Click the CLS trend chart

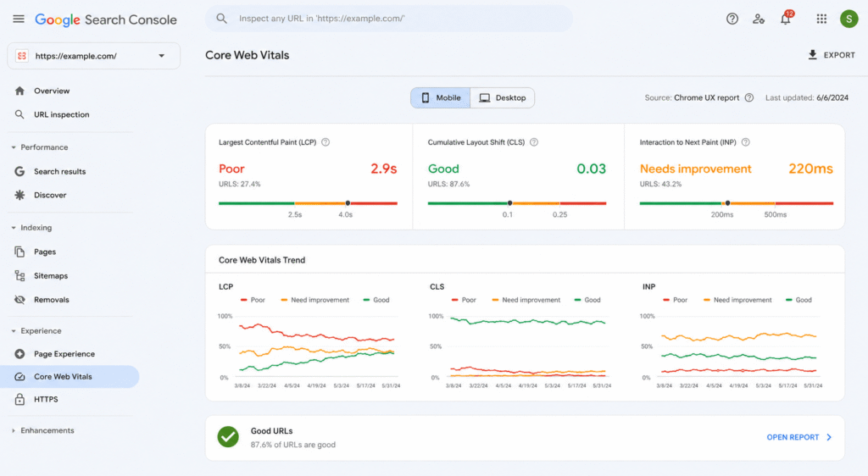coord(520,348)
